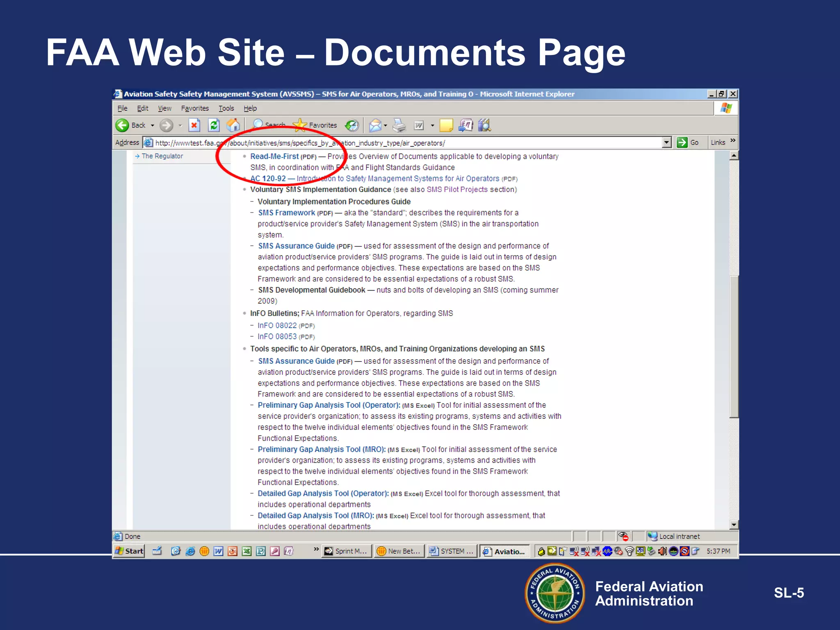Click the yellow Discuss note icon

(446, 125)
